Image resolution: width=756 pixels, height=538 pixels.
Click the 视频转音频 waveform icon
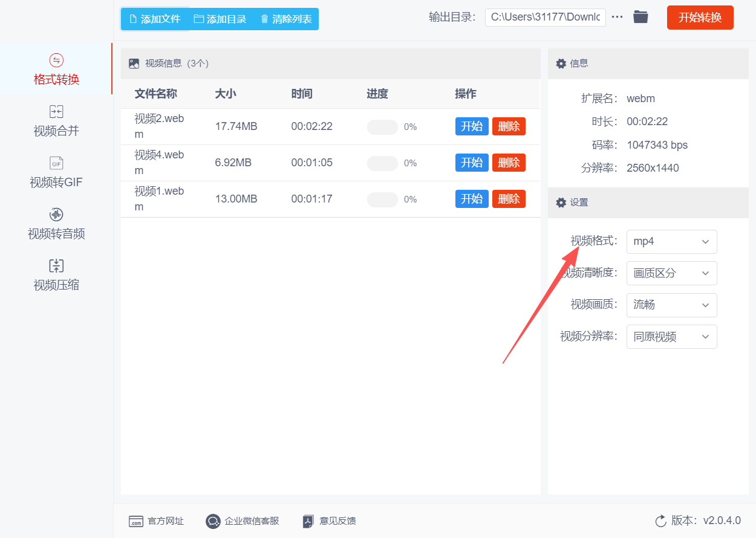click(x=56, y=215)
